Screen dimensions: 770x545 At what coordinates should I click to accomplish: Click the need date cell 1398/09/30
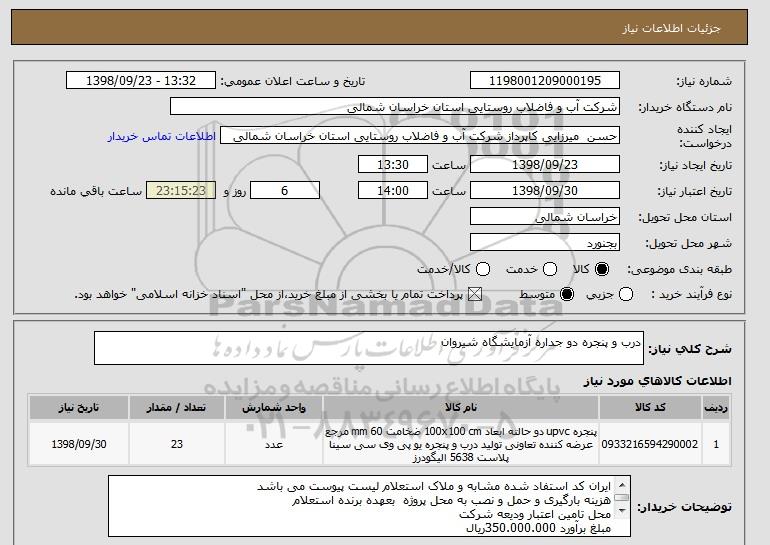click(79, 444)
